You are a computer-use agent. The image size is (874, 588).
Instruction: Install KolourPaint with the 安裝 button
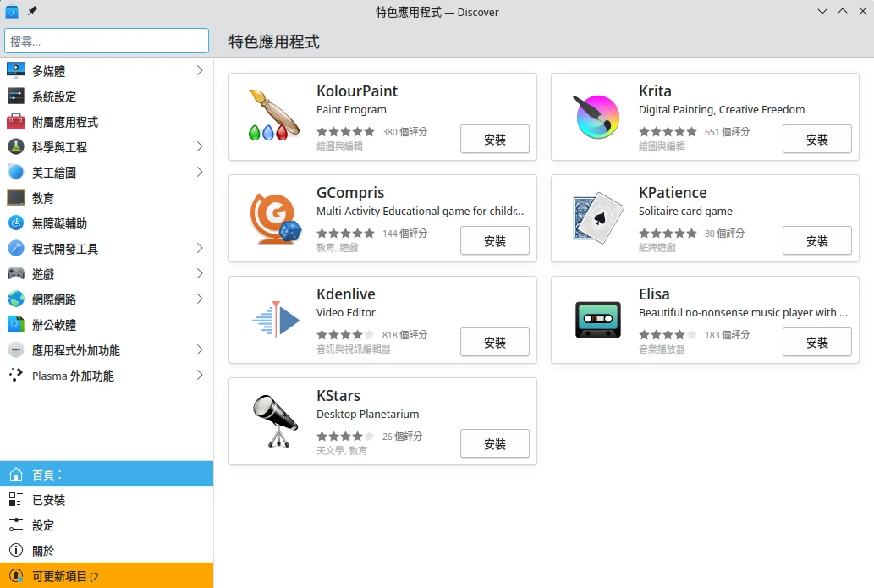click(494, 140)
